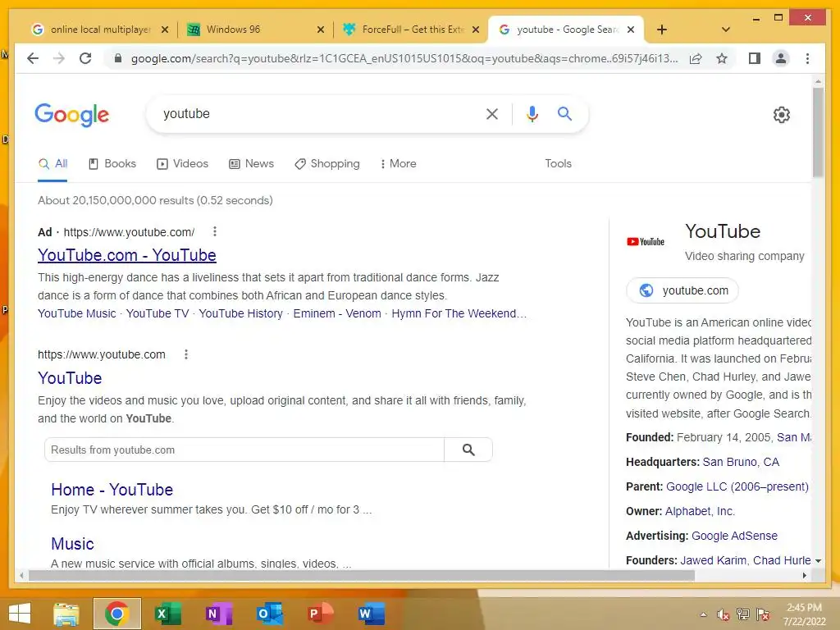Open the Eminem - Venom link
This screenshot has width=840, height=630.
(x=337, y=313)
